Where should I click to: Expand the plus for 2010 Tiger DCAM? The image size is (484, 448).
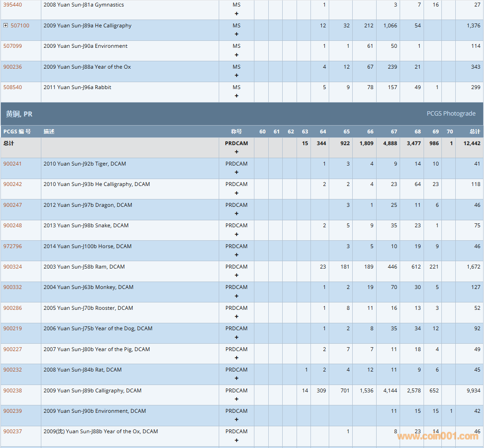point(237,173)
